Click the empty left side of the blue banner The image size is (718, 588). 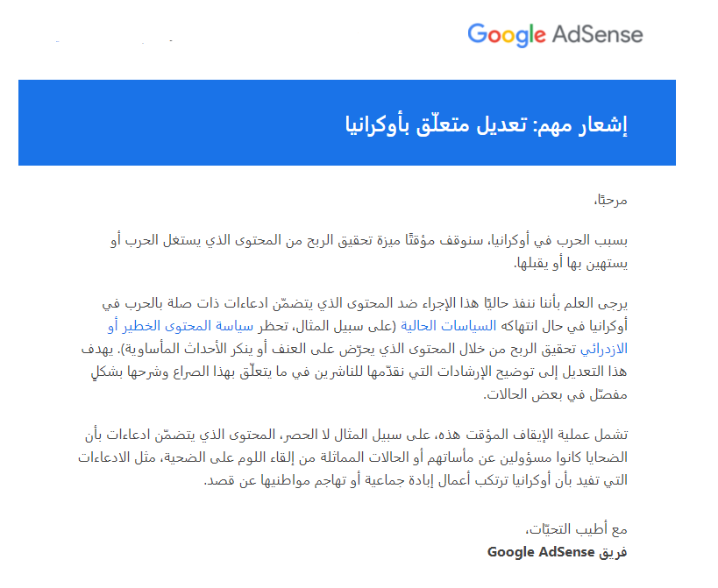[132, 124]
